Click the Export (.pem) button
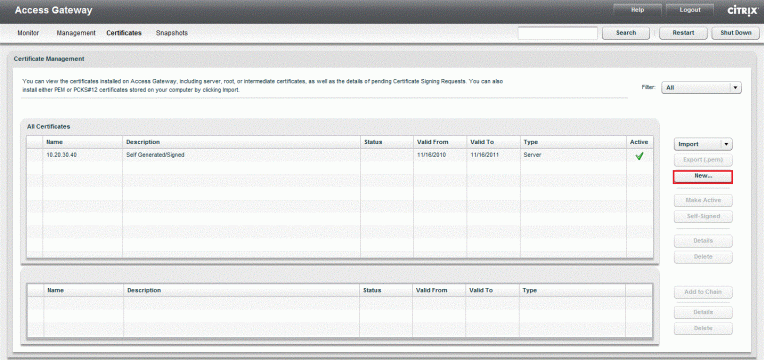Image resolution: width=764 pixels, height=360 pixels. coord(703,160)
